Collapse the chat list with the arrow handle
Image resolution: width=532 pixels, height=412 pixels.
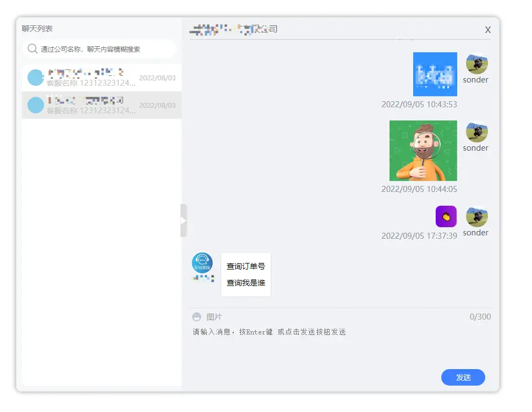tap(184, 221)
